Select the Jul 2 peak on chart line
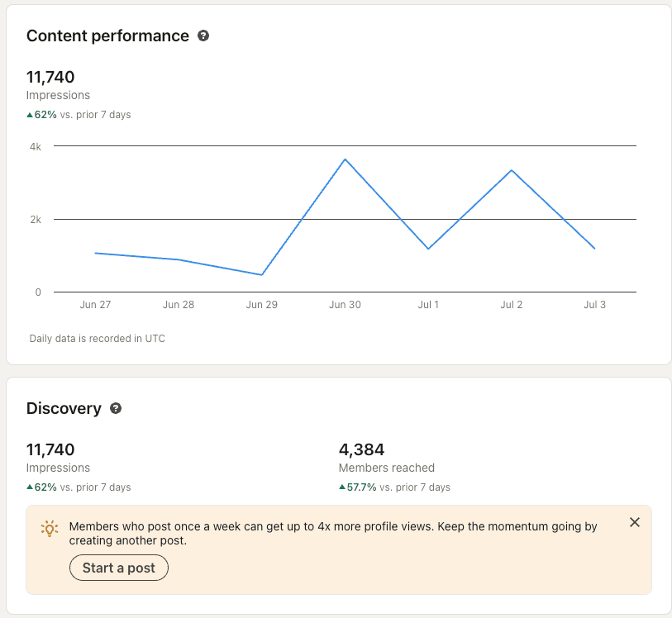The width and height of the screenshot is (672, 618). coord(512,170)
